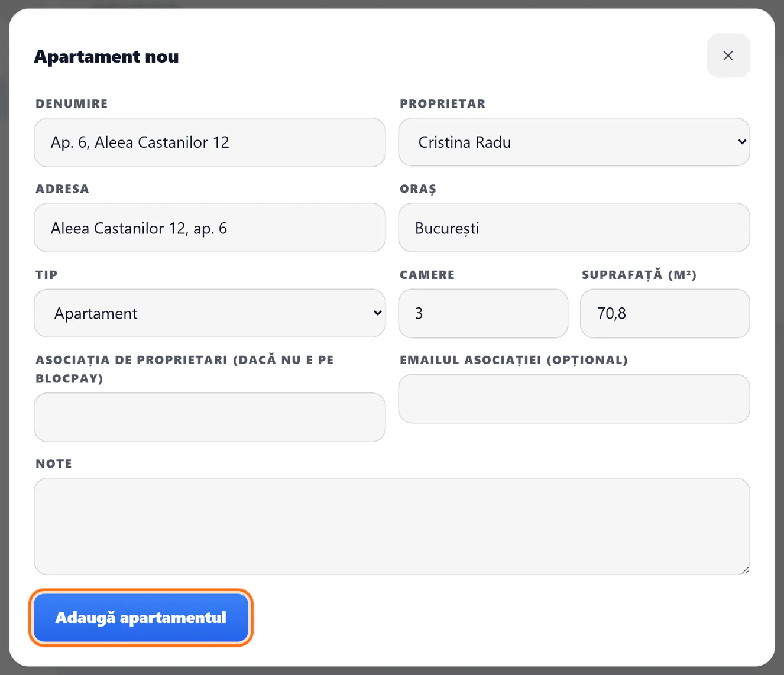The height and width of the screenshot is (675, 784).
Task: Click the Emailul asociației (opțional) label
Action: pos(514,360)
